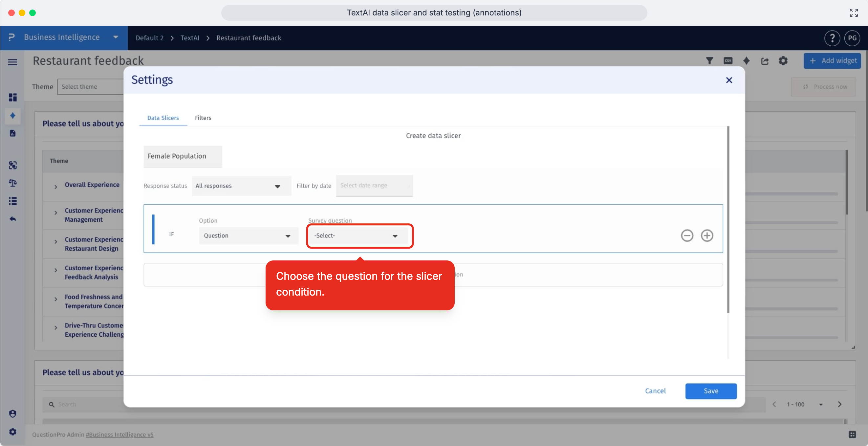
Task: Click the Cancel link
Action: pos(655,391)
